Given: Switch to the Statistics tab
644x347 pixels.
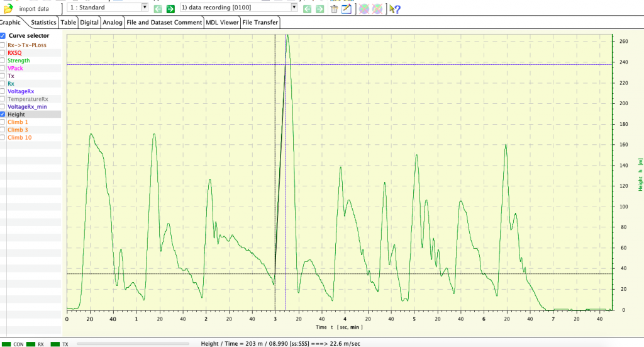Looking at the screenshot, I should (43, 22).
